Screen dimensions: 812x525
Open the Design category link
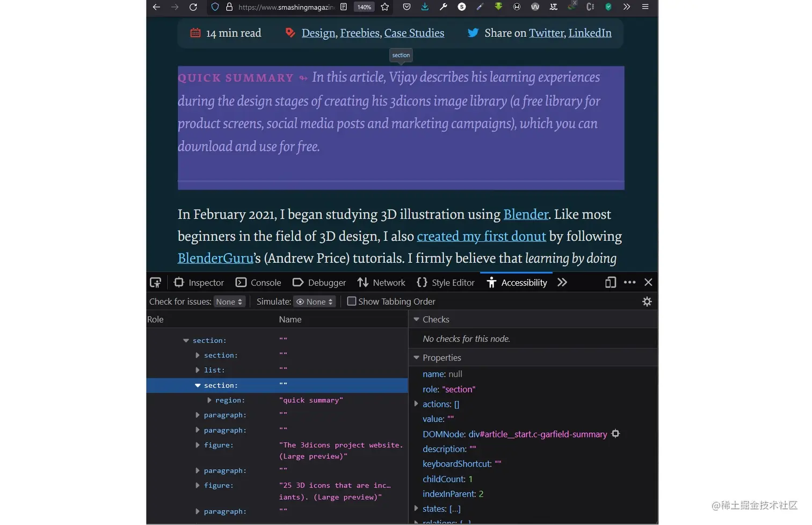(318, 33)
